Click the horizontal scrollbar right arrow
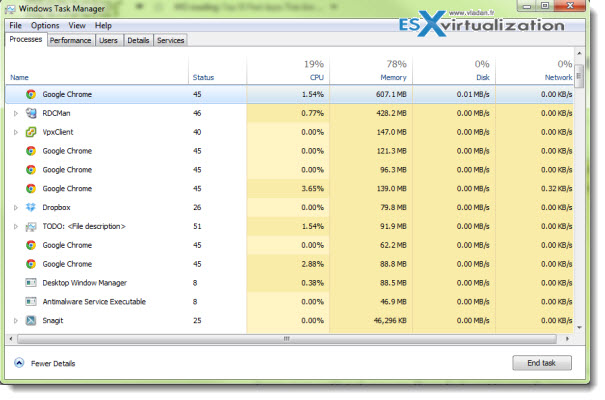This screenshot has height=400, width=605. point(567,339)
